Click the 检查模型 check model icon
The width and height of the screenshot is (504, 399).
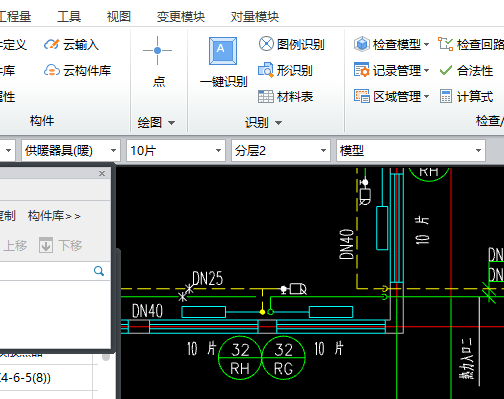point(362,44)
